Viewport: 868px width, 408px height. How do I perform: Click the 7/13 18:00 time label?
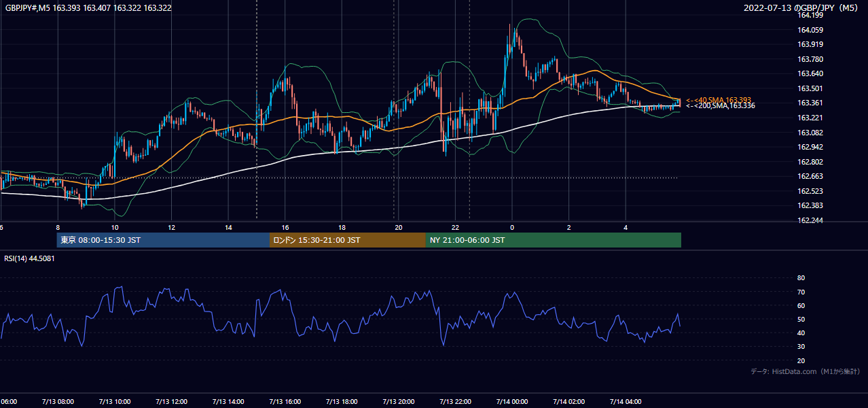coord(342,401)
